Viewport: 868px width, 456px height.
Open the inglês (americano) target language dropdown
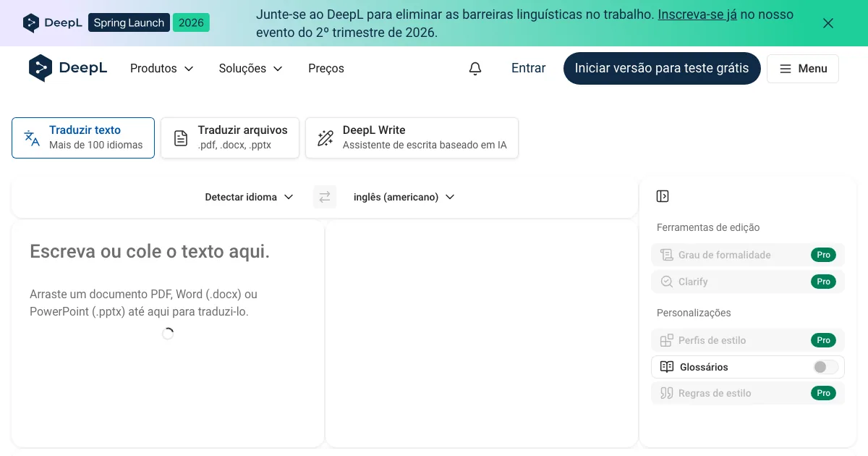[404, 197]
